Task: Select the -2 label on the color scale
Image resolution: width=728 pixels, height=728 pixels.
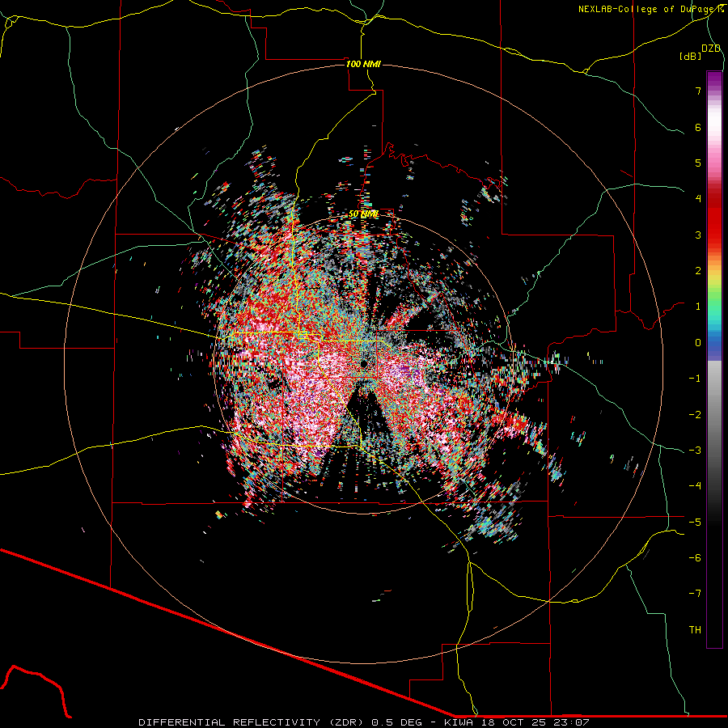Action: coord(695,415)
